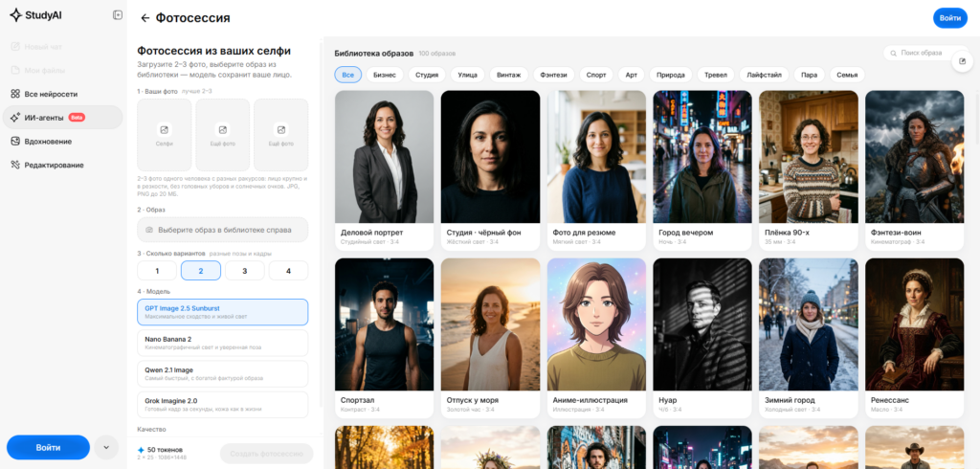Select the Улица filter tab
This screenshot has width=980, height=469.
tap(467, 75)
